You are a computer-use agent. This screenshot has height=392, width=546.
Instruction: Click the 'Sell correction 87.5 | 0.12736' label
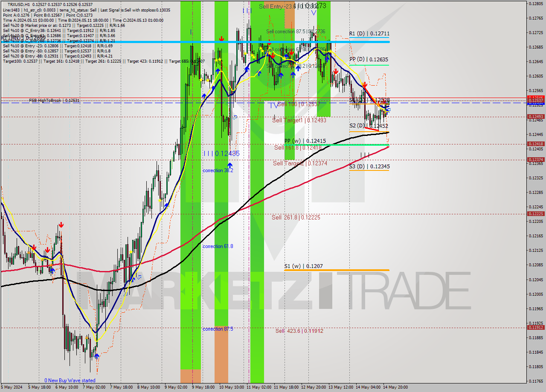[x=296, y=32]
